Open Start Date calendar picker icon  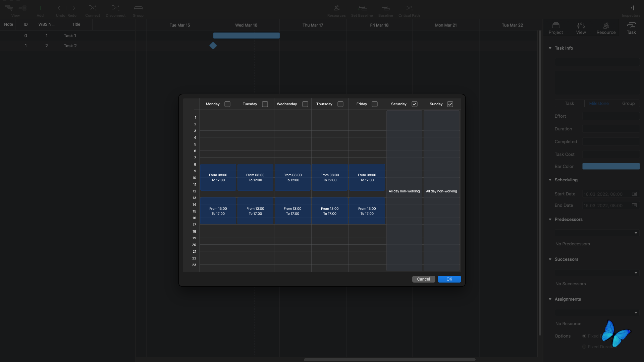[x=634, y=194]
